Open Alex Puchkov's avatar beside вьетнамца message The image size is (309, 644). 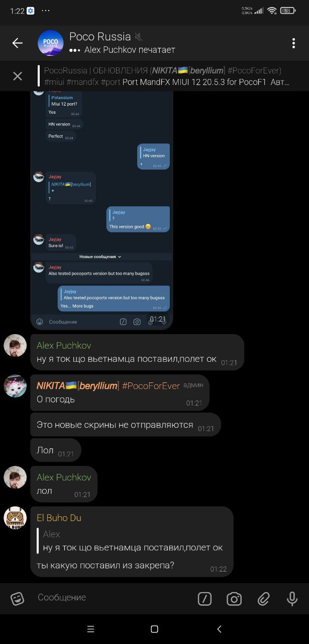pyautogui.click(x=15, y=346)
